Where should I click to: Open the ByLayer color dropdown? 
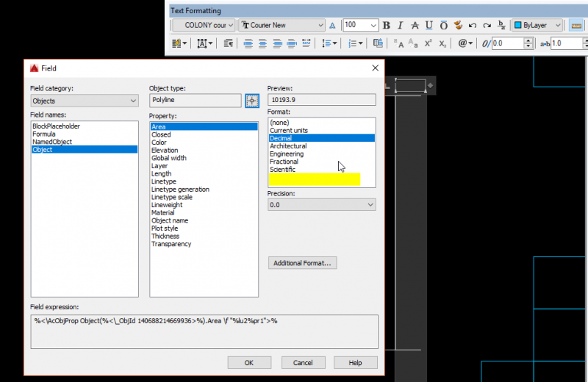pos(537,25)
